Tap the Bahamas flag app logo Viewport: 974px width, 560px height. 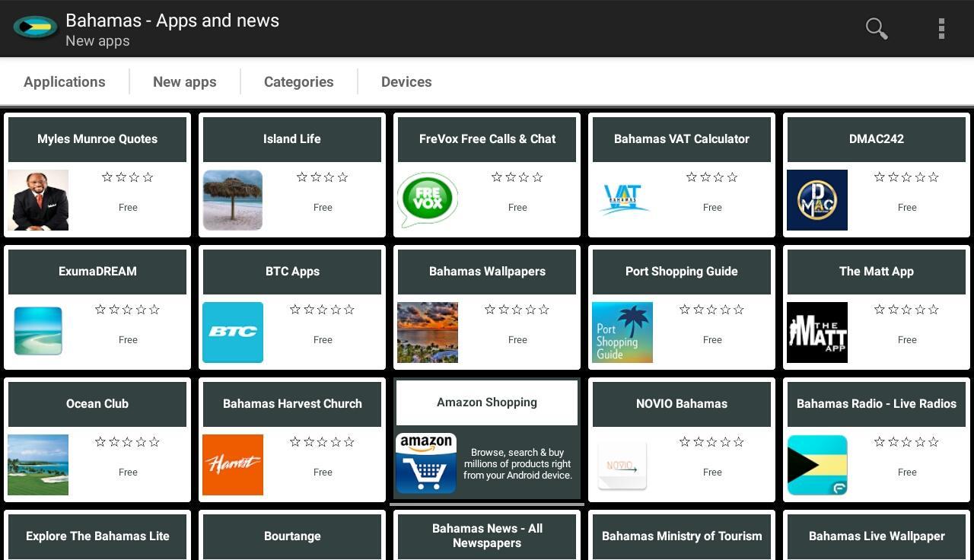(35, 27)
